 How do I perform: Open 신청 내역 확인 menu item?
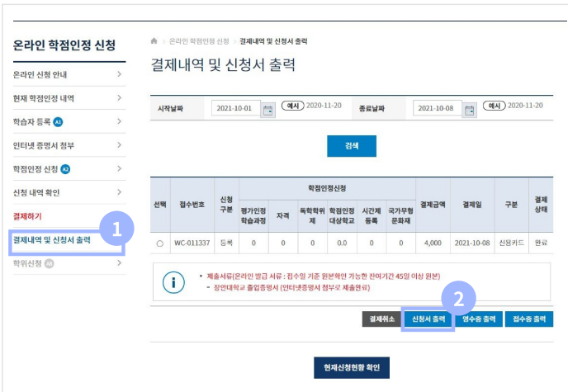[69, 192]
